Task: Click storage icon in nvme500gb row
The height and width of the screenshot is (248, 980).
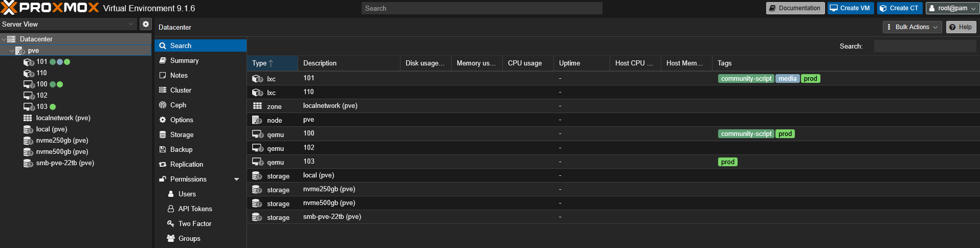Action: (x=257, y=203)
